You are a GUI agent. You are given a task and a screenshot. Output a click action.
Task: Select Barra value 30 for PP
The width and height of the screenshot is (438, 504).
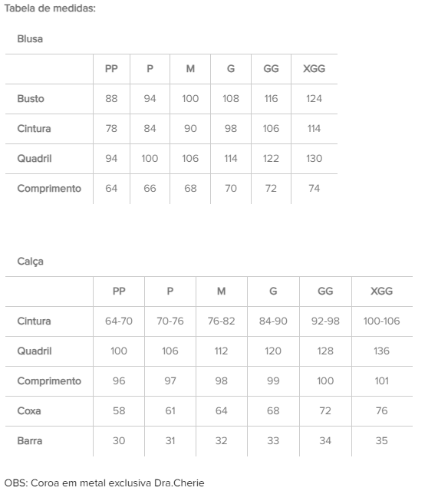click(119, 440)
